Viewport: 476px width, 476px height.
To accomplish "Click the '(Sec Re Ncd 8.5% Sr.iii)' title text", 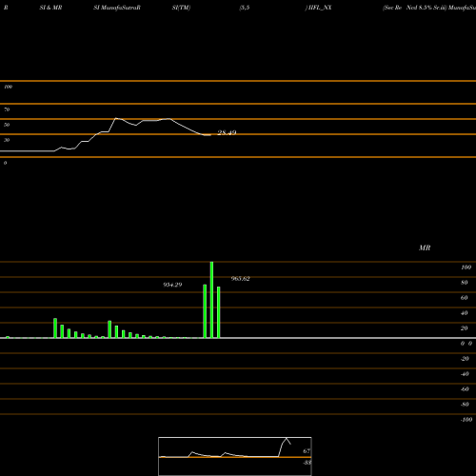I will (x=415, y=8).
